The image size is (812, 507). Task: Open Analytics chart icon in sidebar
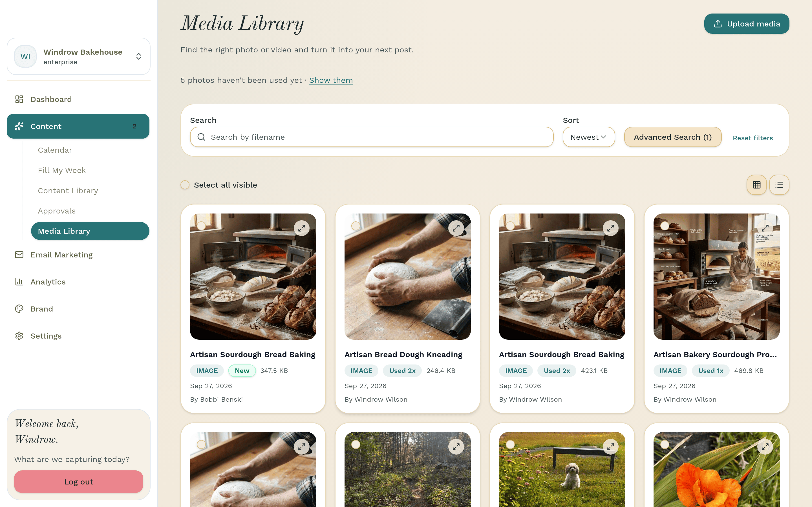click(19, 282)
